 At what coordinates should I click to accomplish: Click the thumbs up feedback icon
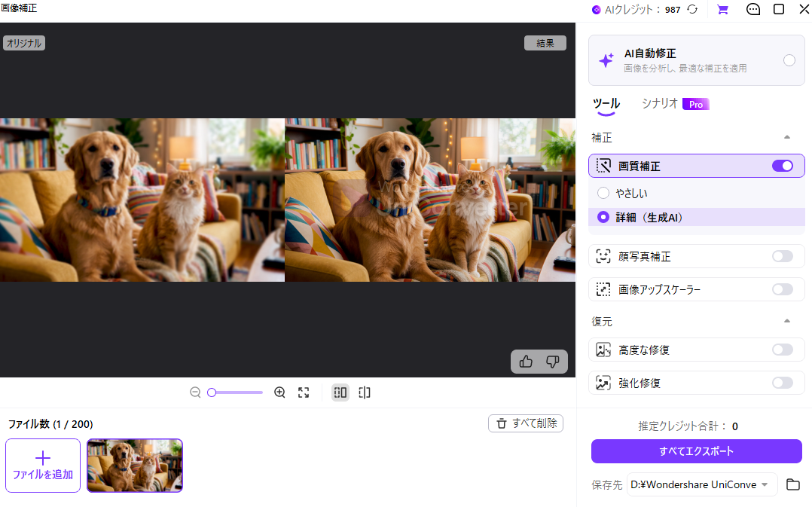(526, 362)
